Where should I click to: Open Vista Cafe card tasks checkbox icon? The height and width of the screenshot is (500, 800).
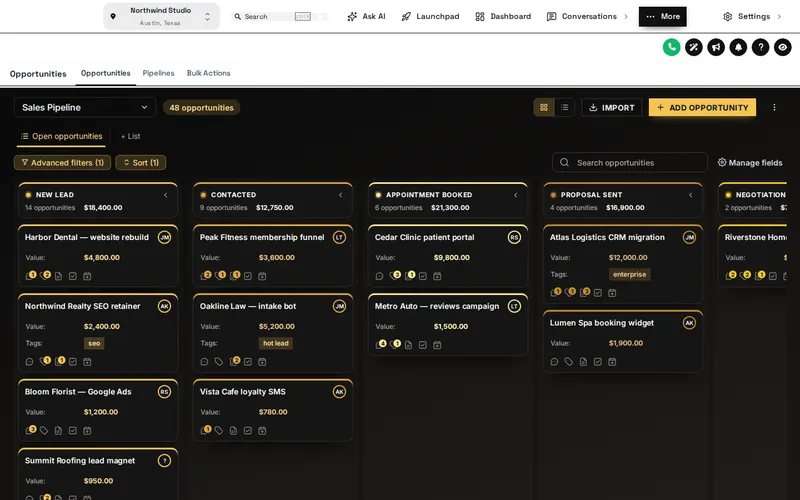[247, 431]
